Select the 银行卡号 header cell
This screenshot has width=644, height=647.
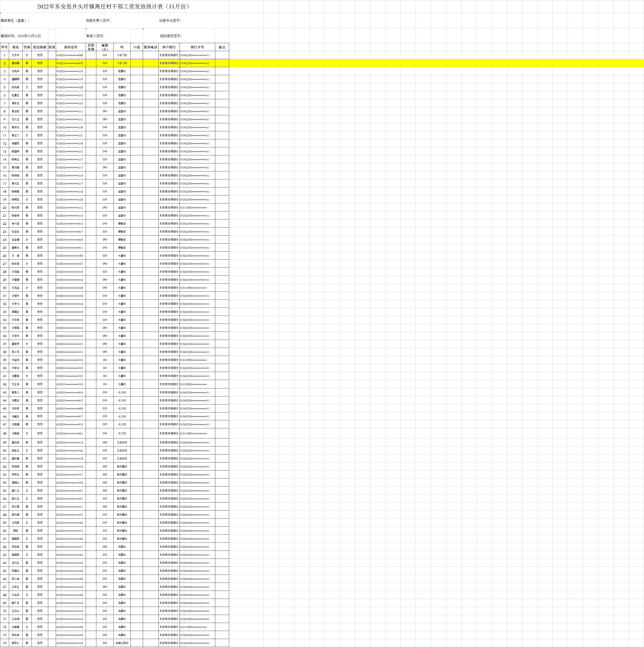pyautogui.click(x=197, y=47)
